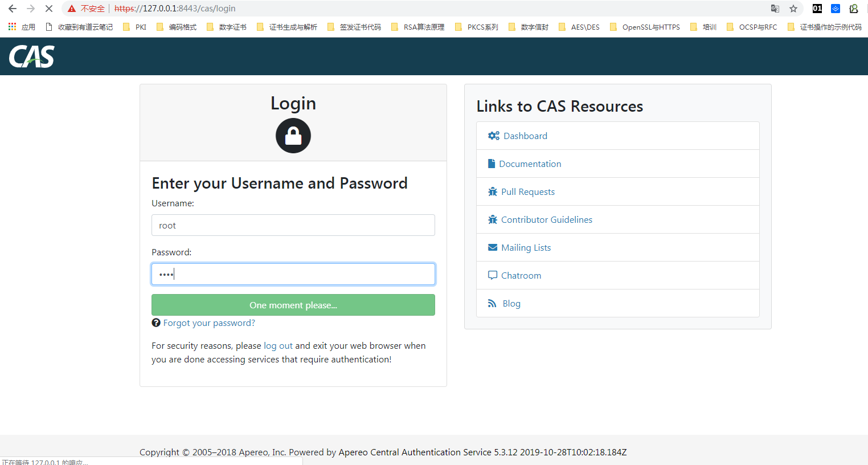Open the 数字证书 bookmark folder
This screenshot has height=465, width=868.
pos(227,27)
